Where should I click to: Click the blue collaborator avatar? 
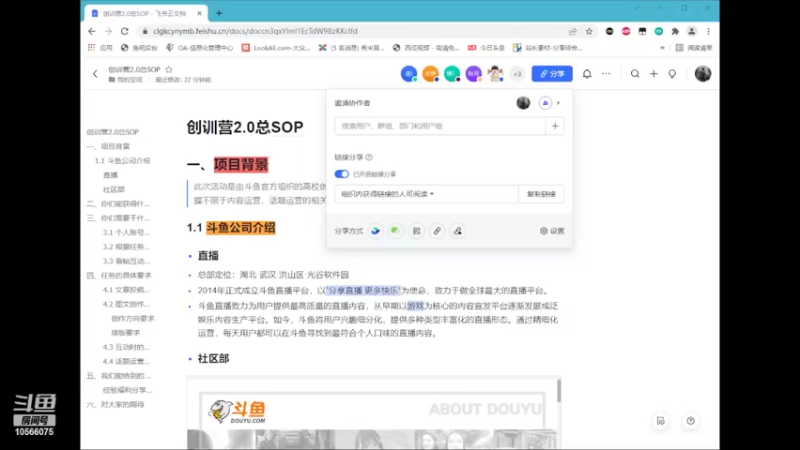tap(409, 74)
